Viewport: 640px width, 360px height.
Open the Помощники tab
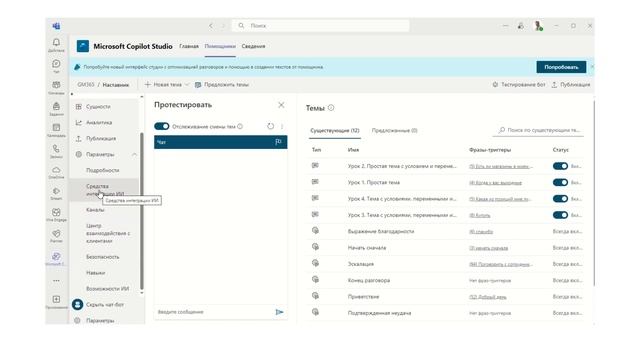(x=220, y=47)
